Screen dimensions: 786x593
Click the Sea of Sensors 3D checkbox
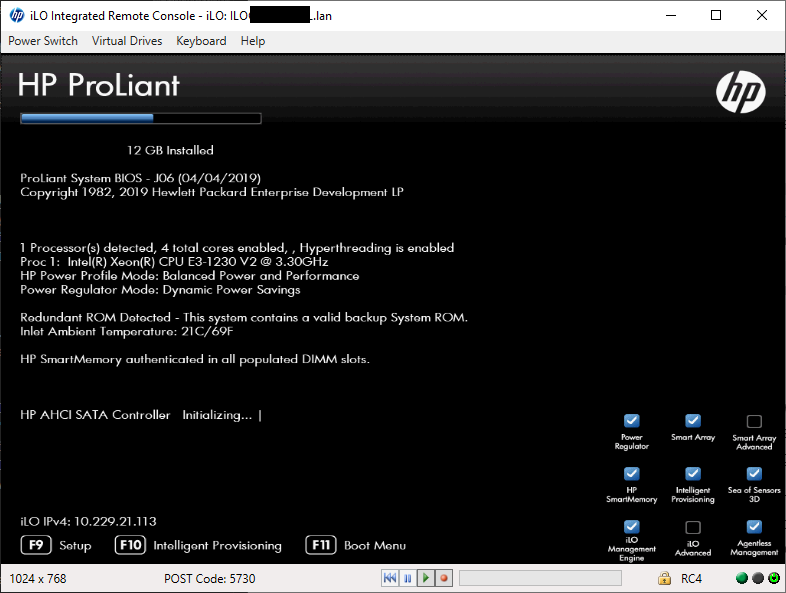click(x=754, y=473)
